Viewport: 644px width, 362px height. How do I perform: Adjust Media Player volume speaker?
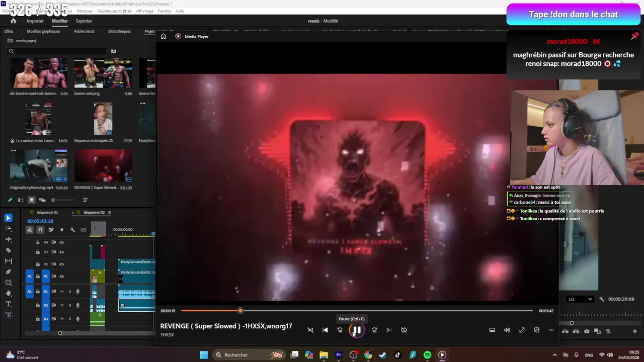507,330
